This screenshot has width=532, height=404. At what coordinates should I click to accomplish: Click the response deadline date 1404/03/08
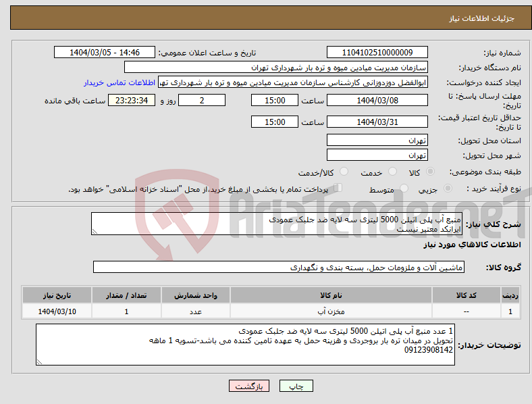tap(377, 100)
